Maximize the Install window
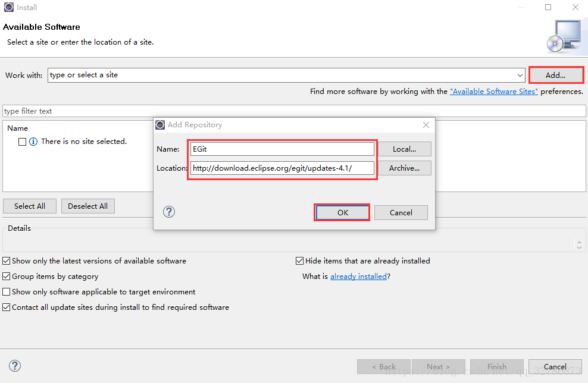The width and height of the screenshot is (588, 383). coord(548,7)
